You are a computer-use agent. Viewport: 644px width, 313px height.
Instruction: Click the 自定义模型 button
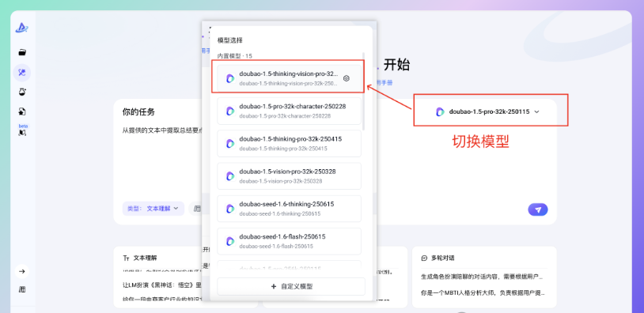tap(291, 286)
